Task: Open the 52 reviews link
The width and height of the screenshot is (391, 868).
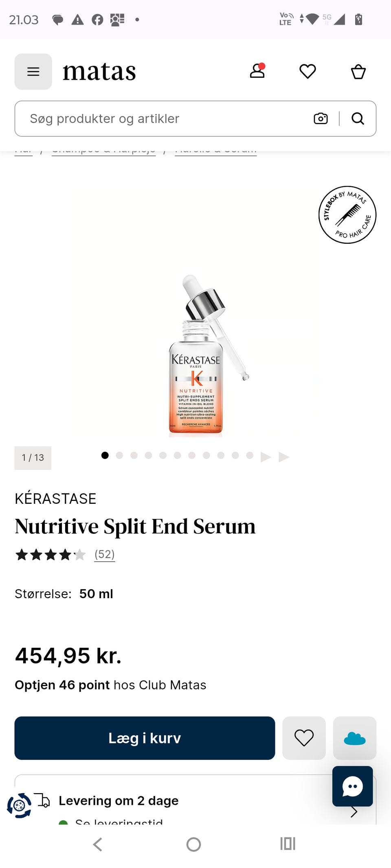Action: (x=105, y=554)
